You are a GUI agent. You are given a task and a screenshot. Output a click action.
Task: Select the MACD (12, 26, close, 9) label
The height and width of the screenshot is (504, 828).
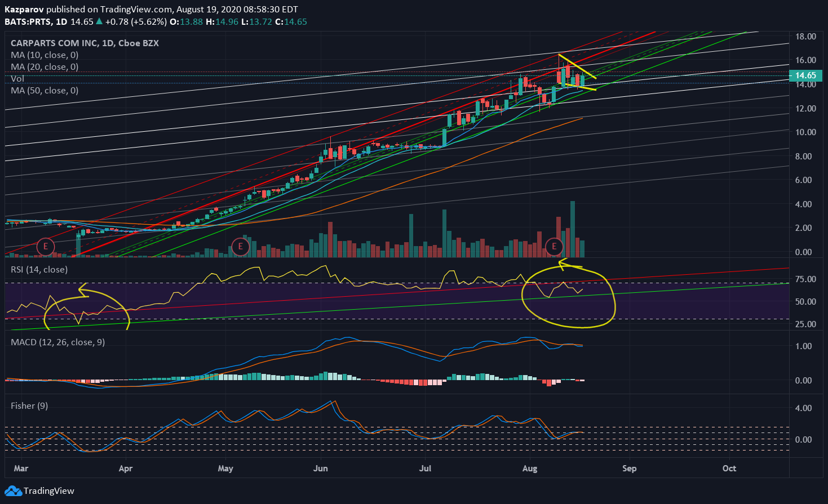tap(58, 342)
